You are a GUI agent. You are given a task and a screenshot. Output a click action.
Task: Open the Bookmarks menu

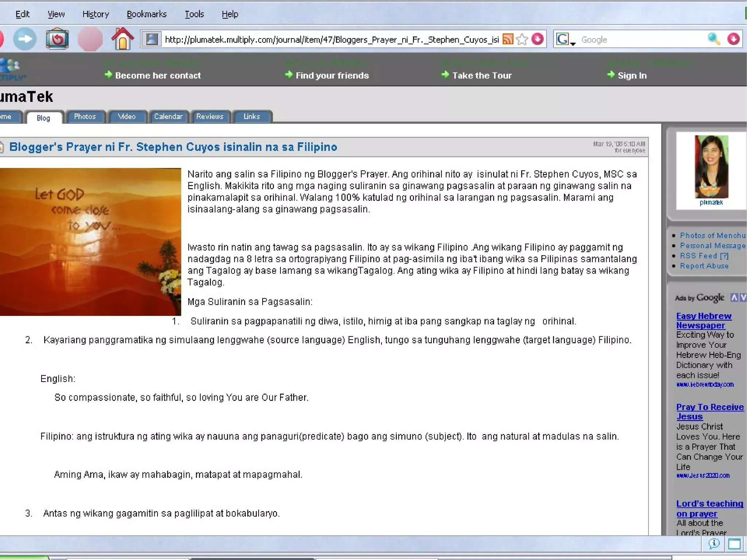(x=147, y=14)
